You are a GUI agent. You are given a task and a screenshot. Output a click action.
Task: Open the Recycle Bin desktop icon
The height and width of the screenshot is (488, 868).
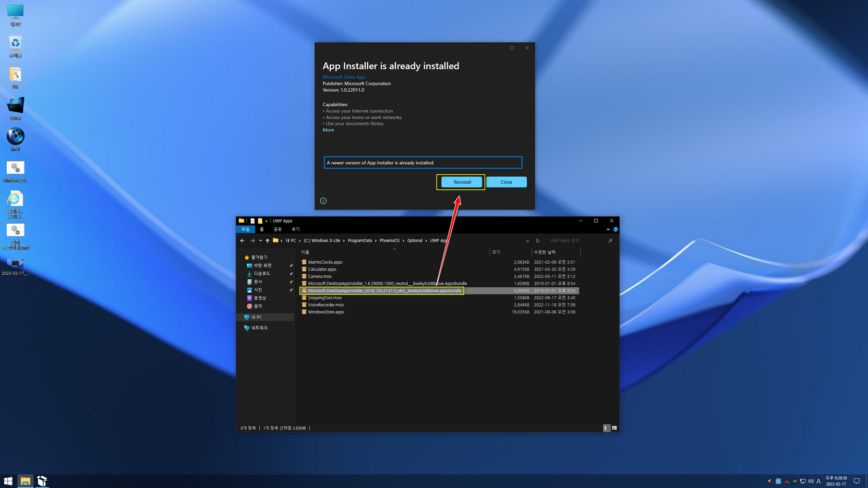(x=15, y=46)
